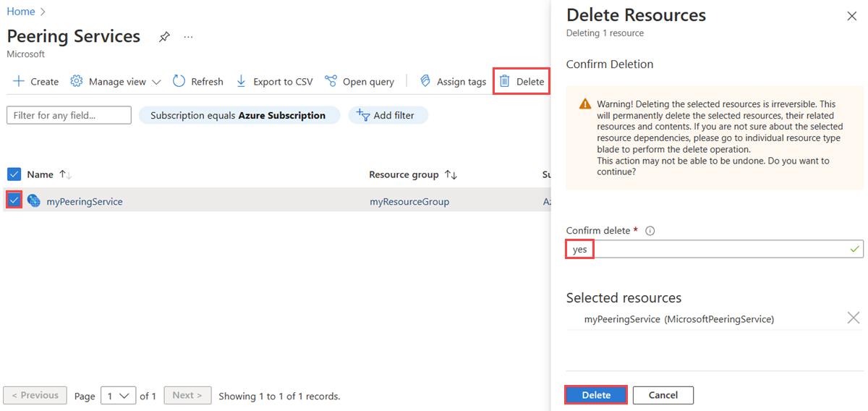Click the Confirm delete text field
The height and width of the screenshot is (411, 868).
[715, 249]
